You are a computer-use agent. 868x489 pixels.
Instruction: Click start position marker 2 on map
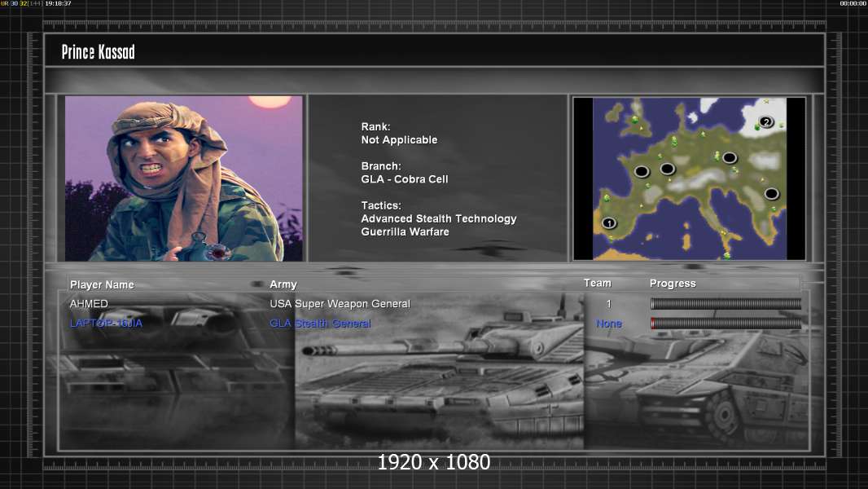[x=766, y=121]
